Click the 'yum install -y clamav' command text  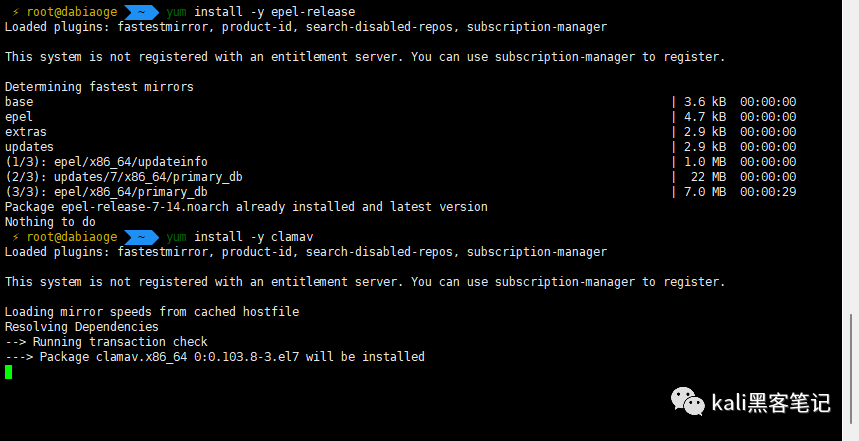click(x=240, y=237)
